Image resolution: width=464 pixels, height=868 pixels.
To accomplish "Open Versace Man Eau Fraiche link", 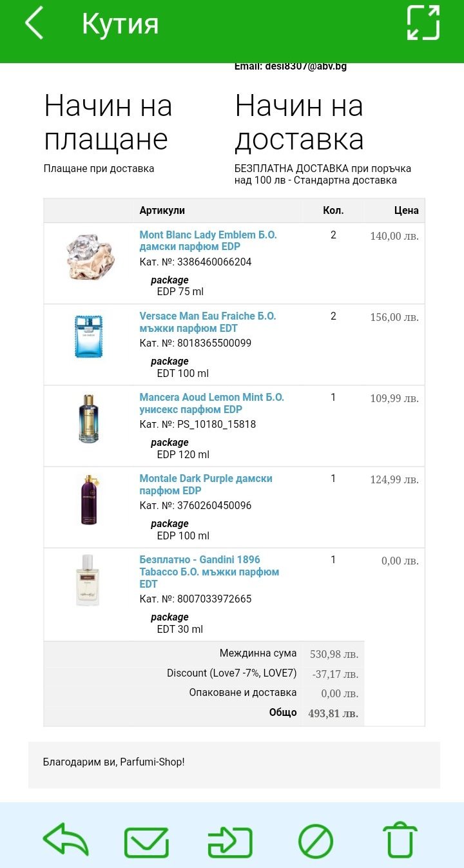I will [x=207, y=322].
